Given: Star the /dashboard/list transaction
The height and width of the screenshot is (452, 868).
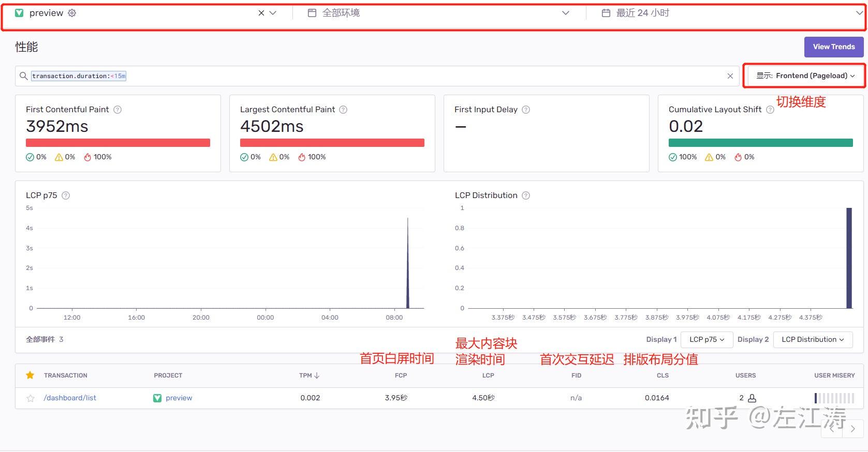Looking at the screenshot, I should pos(31,398).
